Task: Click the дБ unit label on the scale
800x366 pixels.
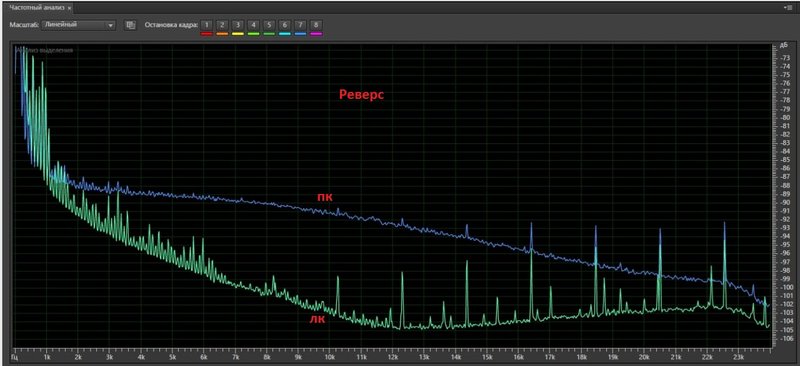Action: 784,46
